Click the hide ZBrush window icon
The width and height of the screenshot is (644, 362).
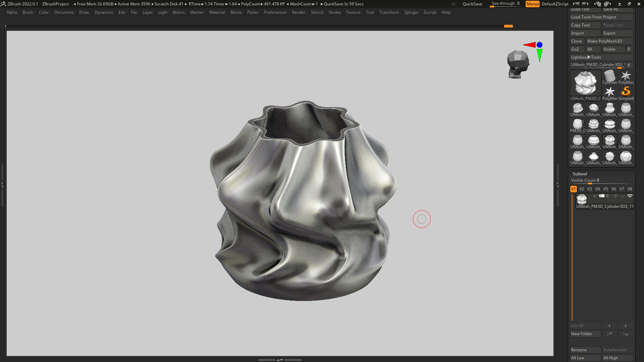620,4
